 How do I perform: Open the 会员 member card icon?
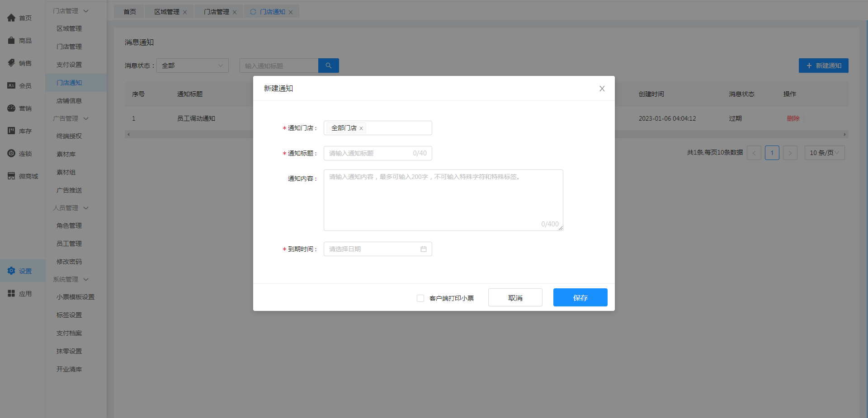(11, 86)
